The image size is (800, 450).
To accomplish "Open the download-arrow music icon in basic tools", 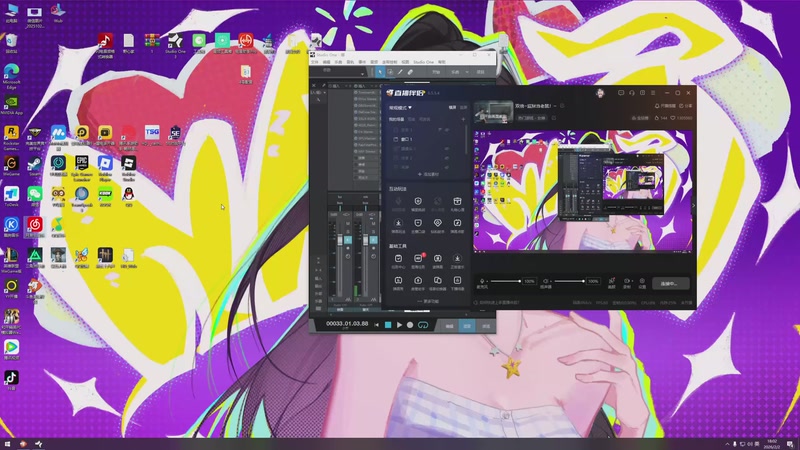I will [457, 259].
